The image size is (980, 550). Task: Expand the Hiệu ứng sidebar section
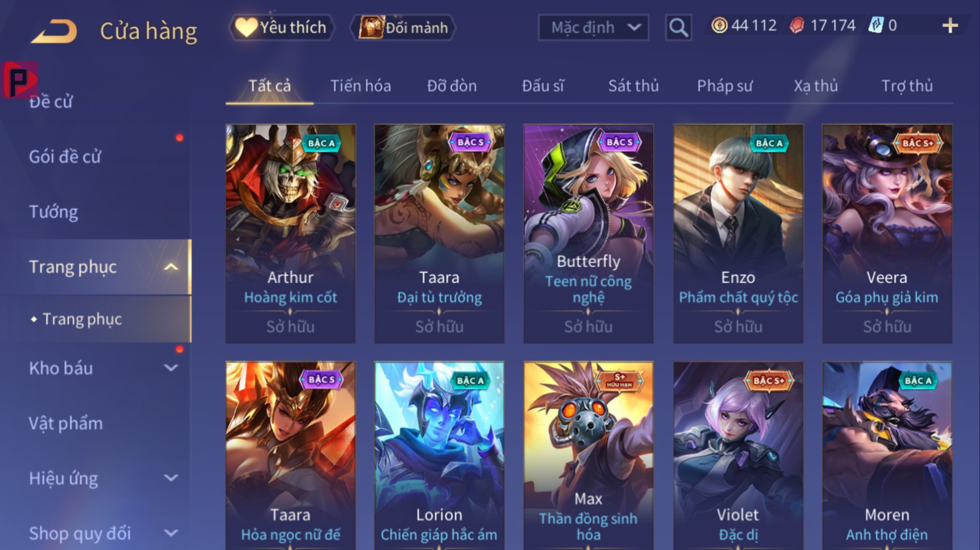[171, 478]
